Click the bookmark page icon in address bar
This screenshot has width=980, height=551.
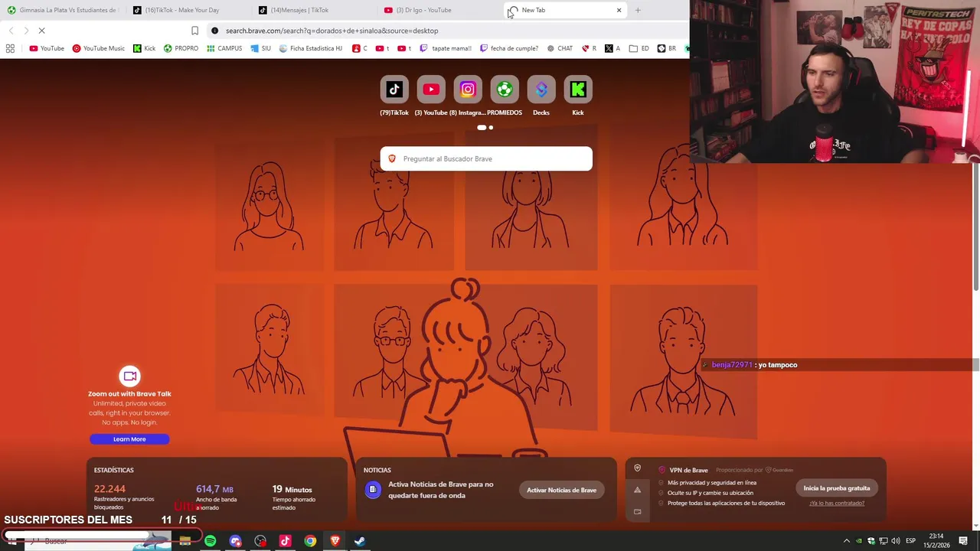coord(194,31)
